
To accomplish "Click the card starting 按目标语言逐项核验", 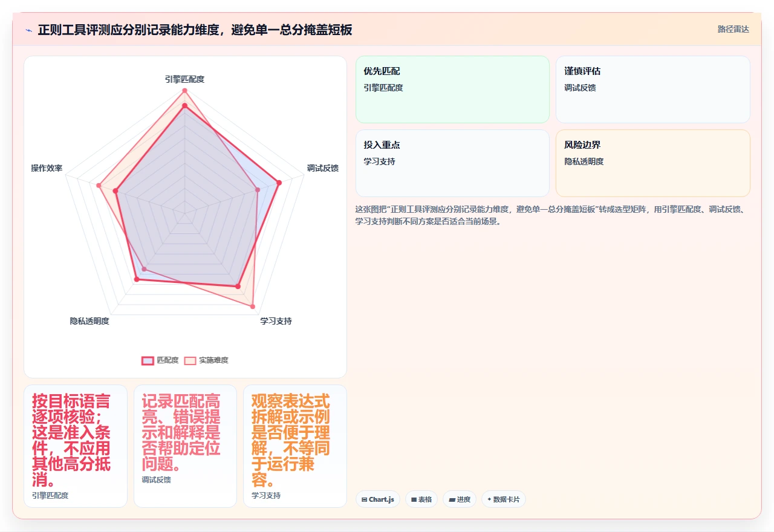I will [x=76, y=446].
